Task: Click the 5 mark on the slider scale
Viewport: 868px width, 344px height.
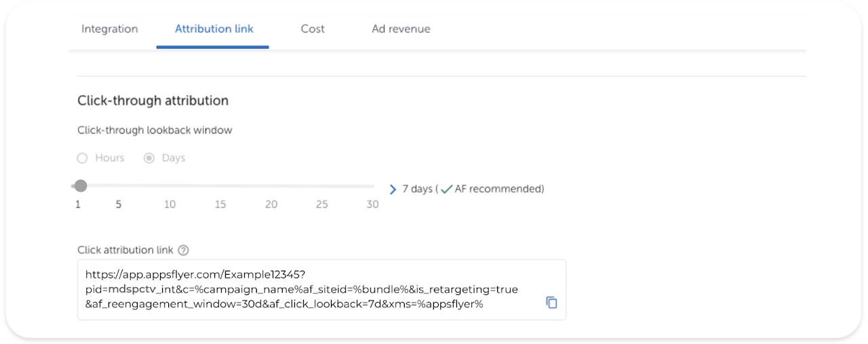Action: coord(118,204)
